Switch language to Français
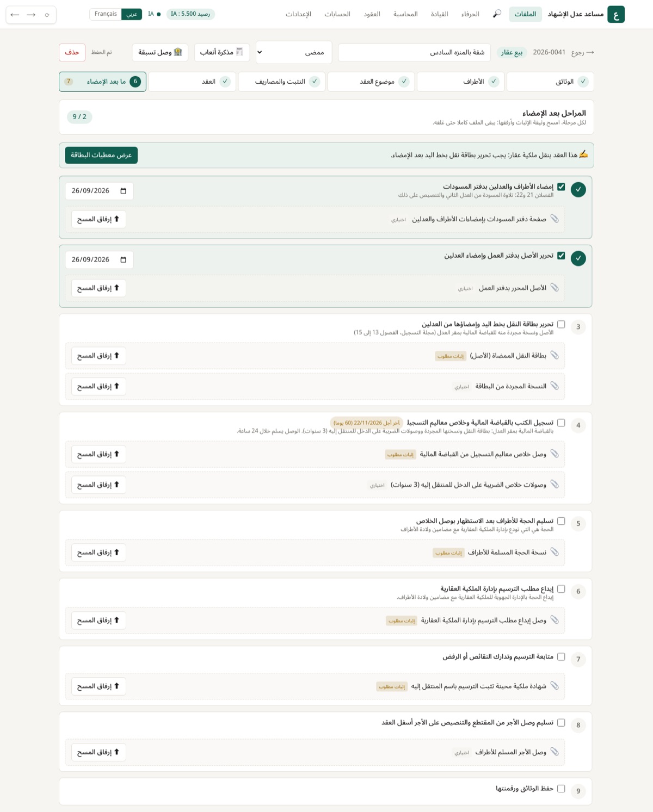Image resolution: width=653 pixels, height=812 pixels. click(x=106, y=14)
